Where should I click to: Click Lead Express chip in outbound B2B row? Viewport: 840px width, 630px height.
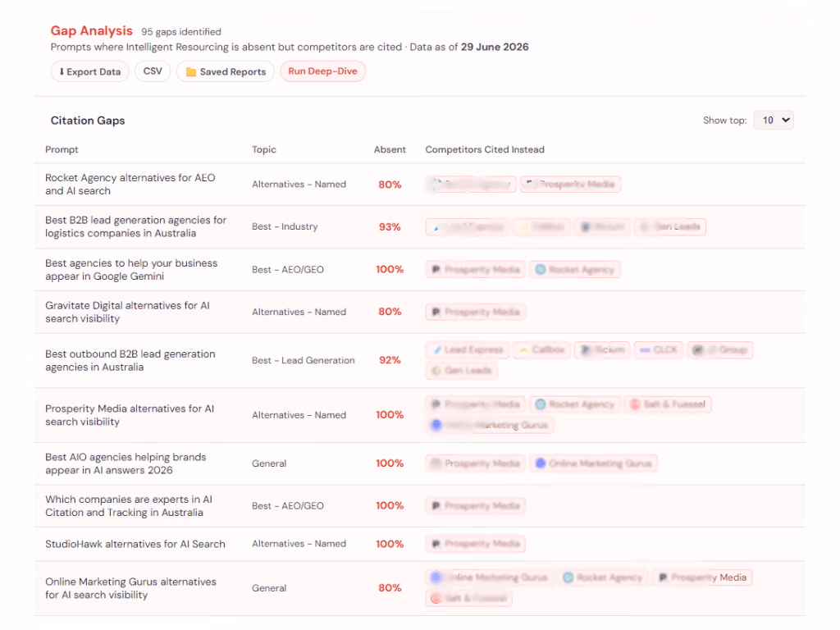tap(467, 349)
